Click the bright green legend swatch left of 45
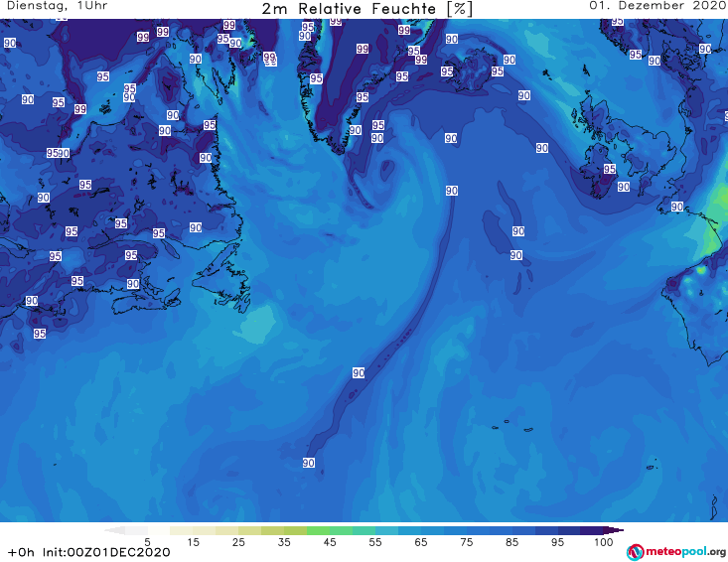Screen dimensions: 728x562 coord(318,530)
